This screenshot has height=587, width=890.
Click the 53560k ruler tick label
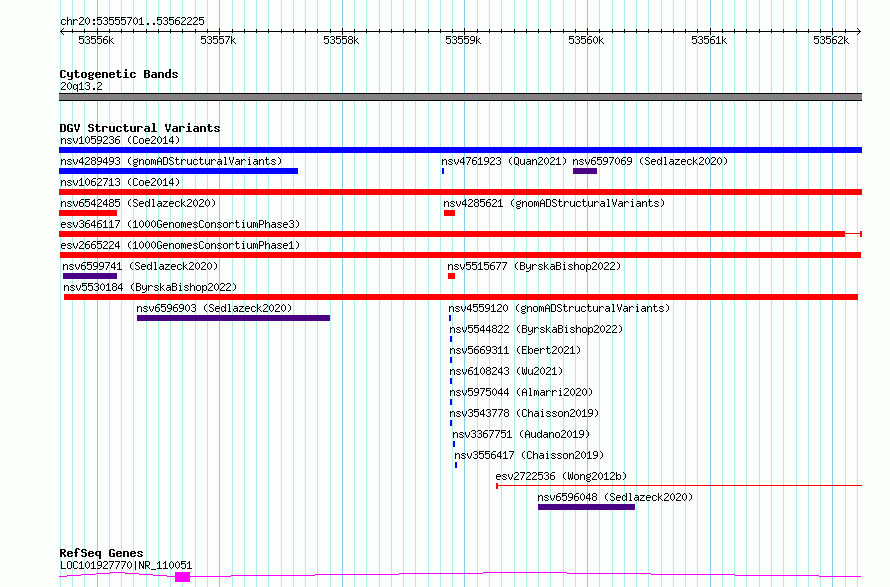[x=586, y=40]
